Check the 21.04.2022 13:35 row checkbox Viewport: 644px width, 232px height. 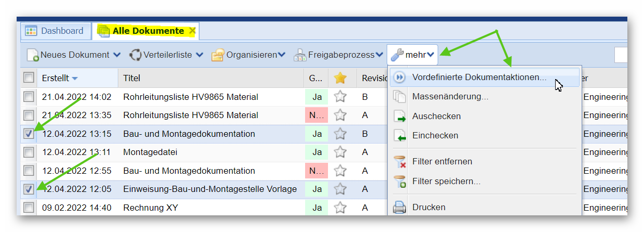(29, 115)
